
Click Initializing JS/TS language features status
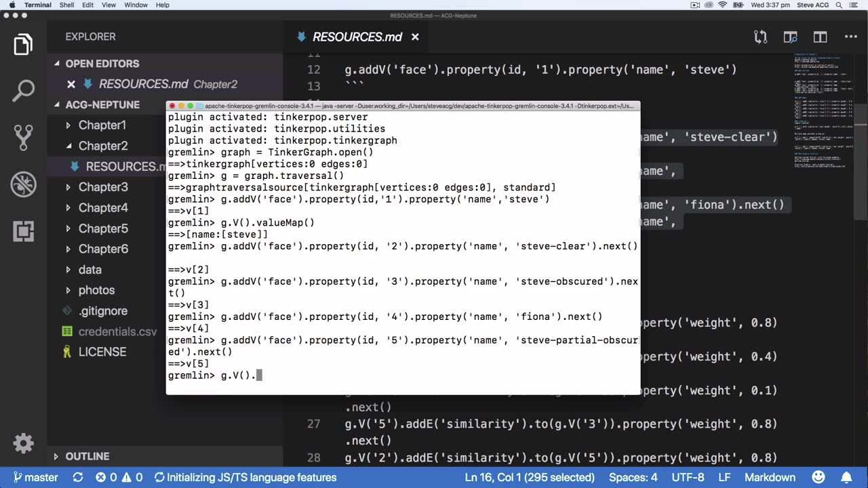click(x=245, y=477)
